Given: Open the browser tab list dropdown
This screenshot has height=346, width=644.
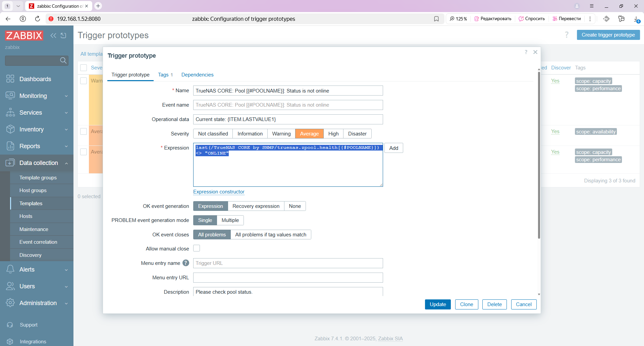Looking at the screenshot, I should pos(18,6).
